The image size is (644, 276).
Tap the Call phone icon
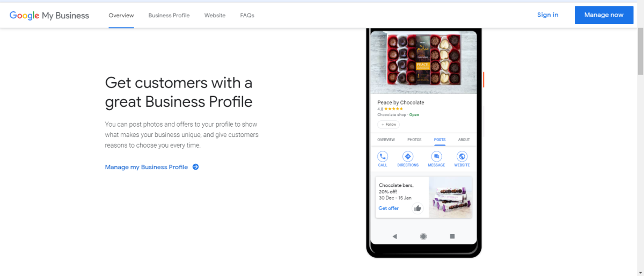(x=383, y=156)
